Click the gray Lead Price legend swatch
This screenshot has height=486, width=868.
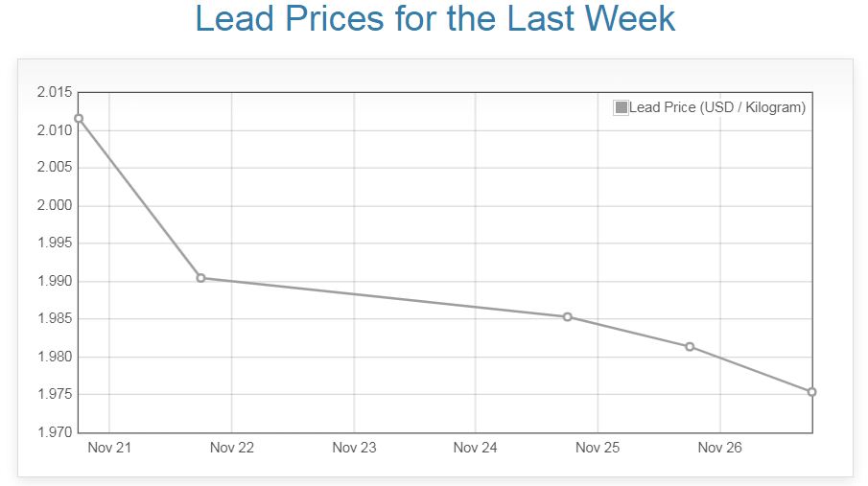pyautogui.click(x=621, y=107)
